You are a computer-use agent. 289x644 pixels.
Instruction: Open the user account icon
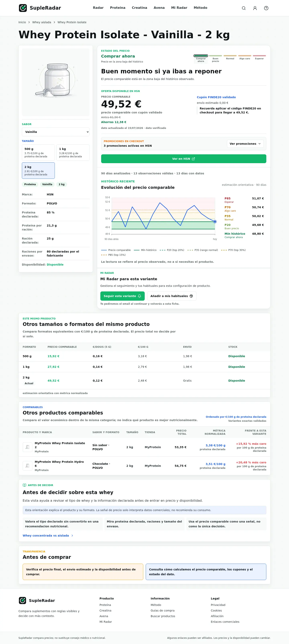pyautogui.click(x=255, y=8)
